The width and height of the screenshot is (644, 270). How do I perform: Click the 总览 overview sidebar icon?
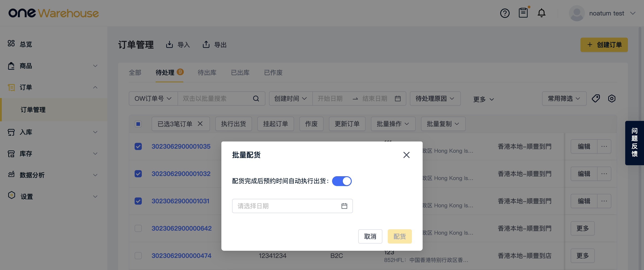coord(11,43)
